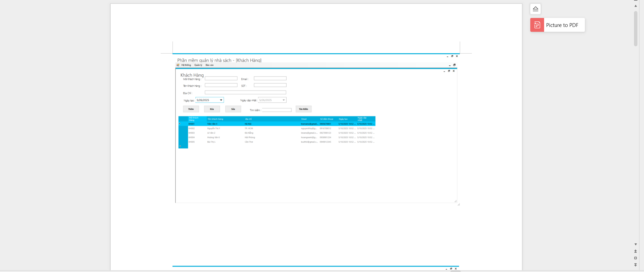Click the app icon beside Hệ thống

pos(178,65)
